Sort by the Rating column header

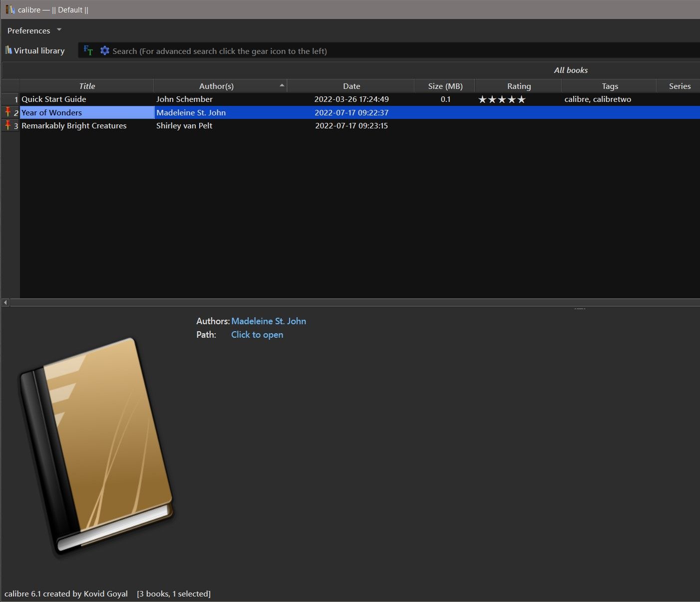[x=519, y=86]
